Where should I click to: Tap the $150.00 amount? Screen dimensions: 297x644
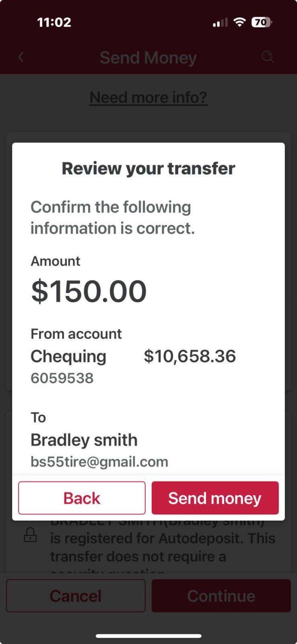89,292
